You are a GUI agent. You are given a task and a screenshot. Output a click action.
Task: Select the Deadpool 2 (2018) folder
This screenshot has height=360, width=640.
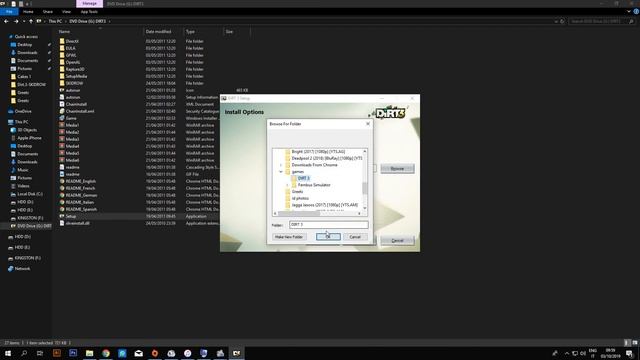327,158
